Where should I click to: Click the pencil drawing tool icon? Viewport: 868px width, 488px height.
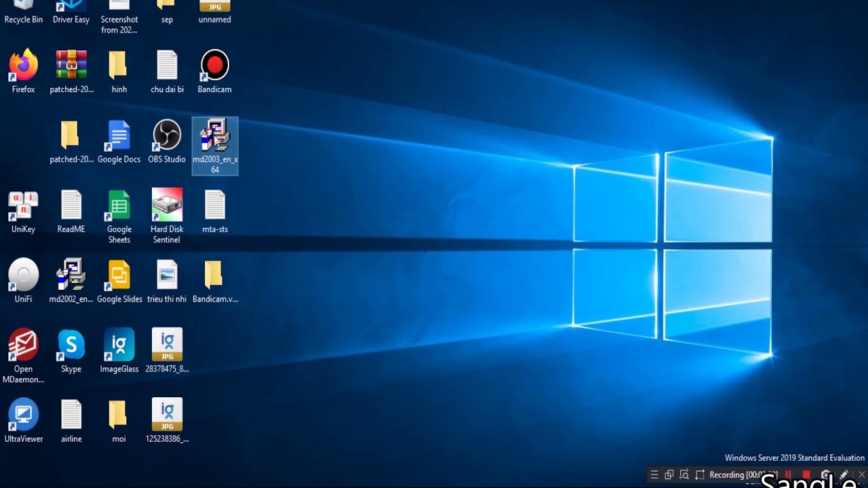[x=844, y=475]
